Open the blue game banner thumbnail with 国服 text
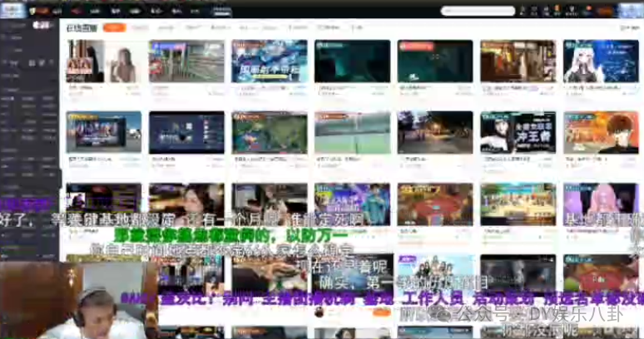644x339 pixels. pos(270,61)
